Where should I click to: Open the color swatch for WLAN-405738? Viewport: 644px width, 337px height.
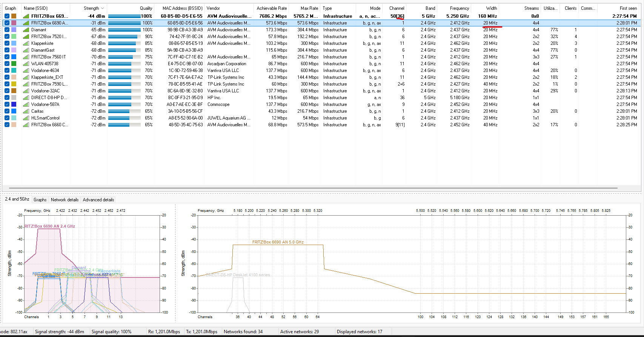pyautogui.click(x=14, y=64)
